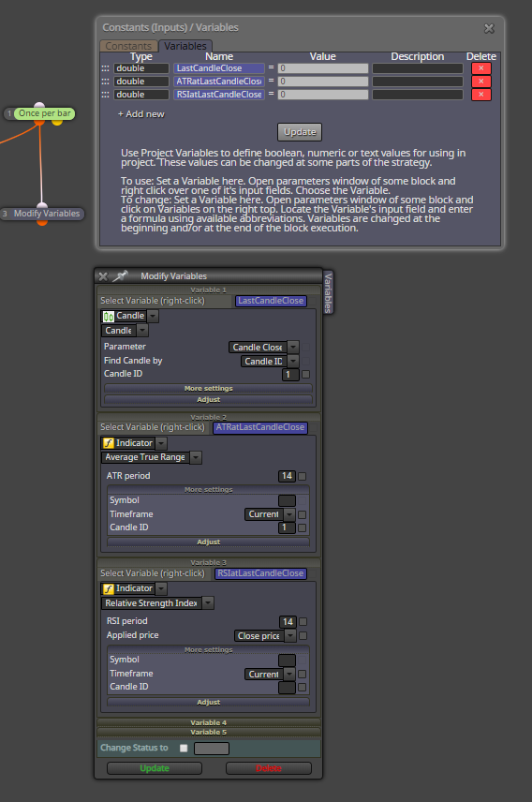532x802 pixels.
Task: Close the Modify Variables panel
Action: pos(103,276)
